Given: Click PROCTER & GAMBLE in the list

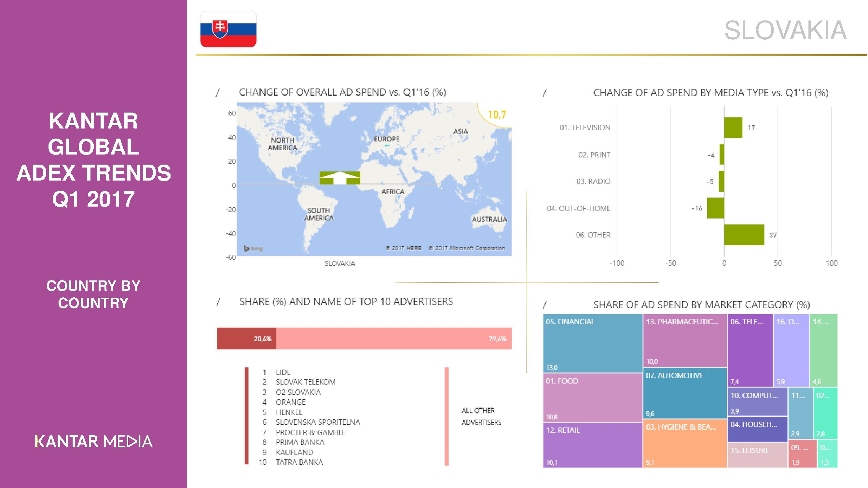Looking at the screenshot, I should (x=310, y=432).
